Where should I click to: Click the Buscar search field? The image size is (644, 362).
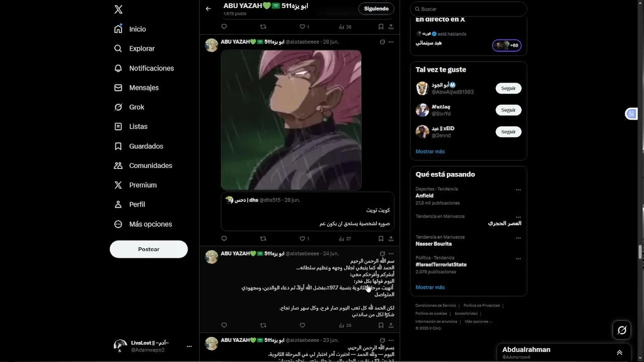pos(468,9)
